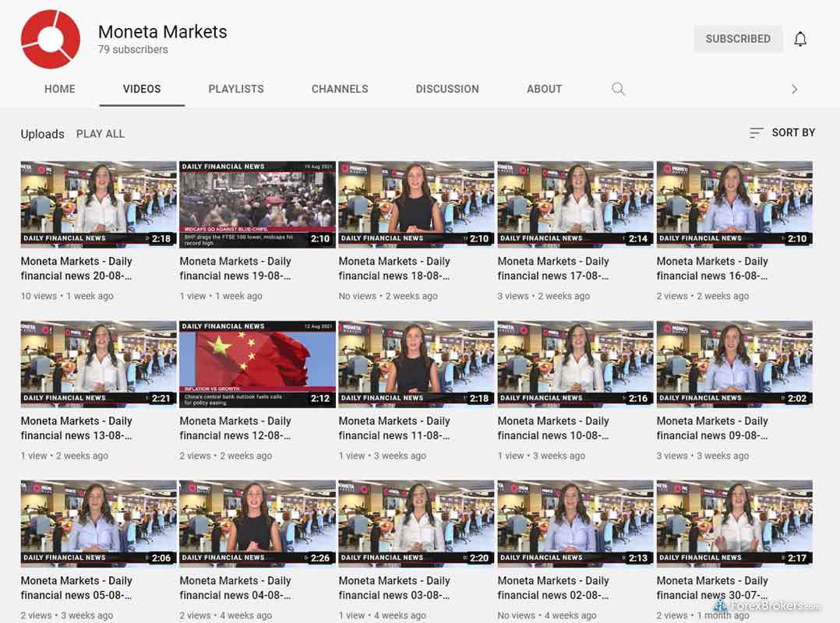The height and width of the screenshot is (623, 840).
Task: Click the Play All link
Action: point(101,134)
